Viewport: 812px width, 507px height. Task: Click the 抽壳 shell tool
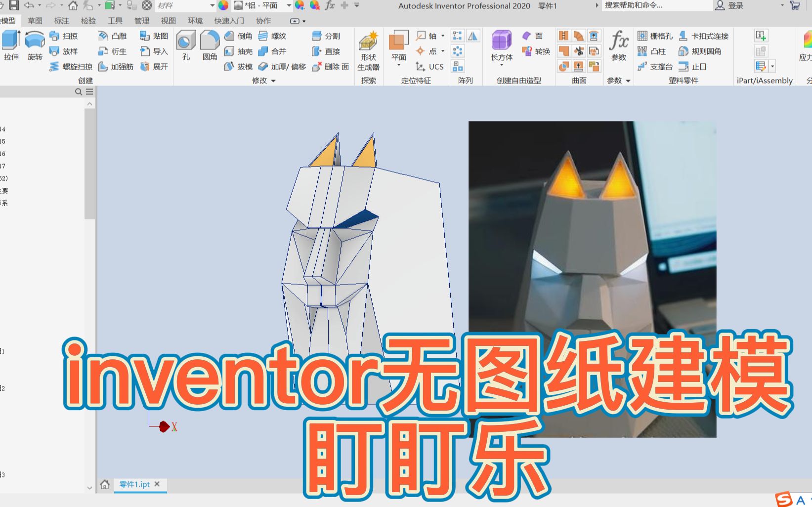(x=239, y=51)
